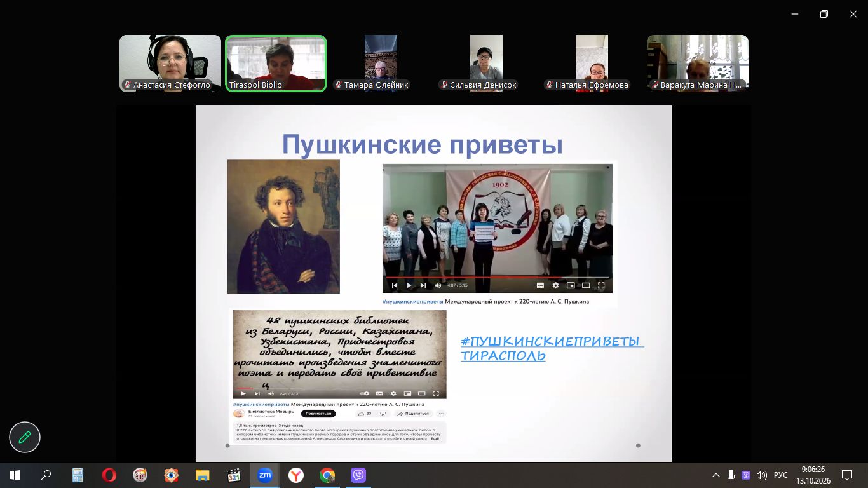Click the microphone icon in system tray
The image size is (868, 488).
click(x=731, y=475)
